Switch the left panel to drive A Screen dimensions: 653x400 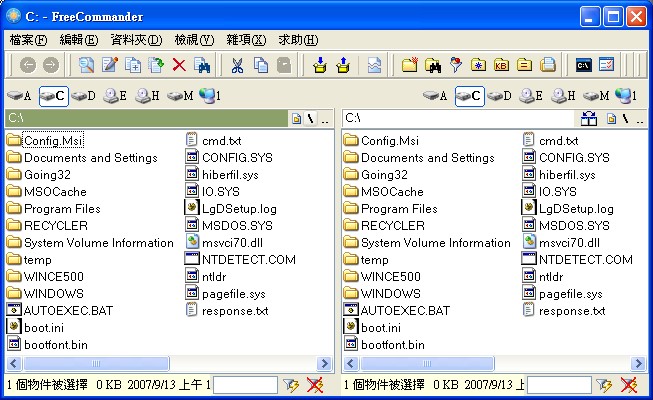pyautogui.click(x=20, y=96)
